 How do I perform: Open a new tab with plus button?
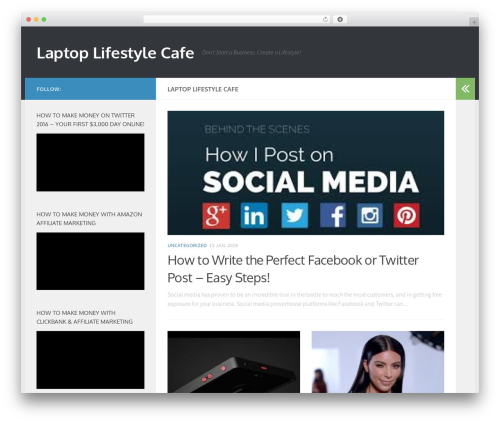pyautogui.click(x=474, y=22)
